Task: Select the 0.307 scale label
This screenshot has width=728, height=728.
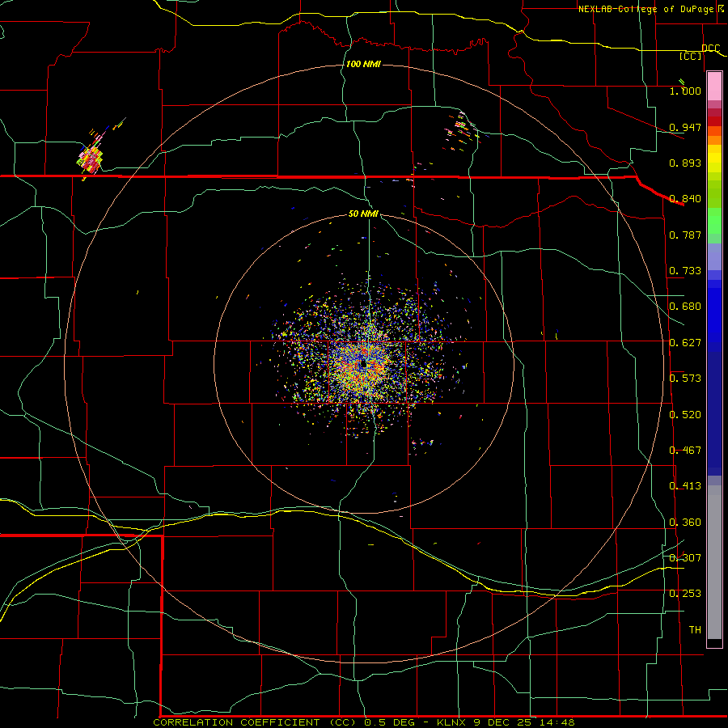Action: [x=685, y=558]
